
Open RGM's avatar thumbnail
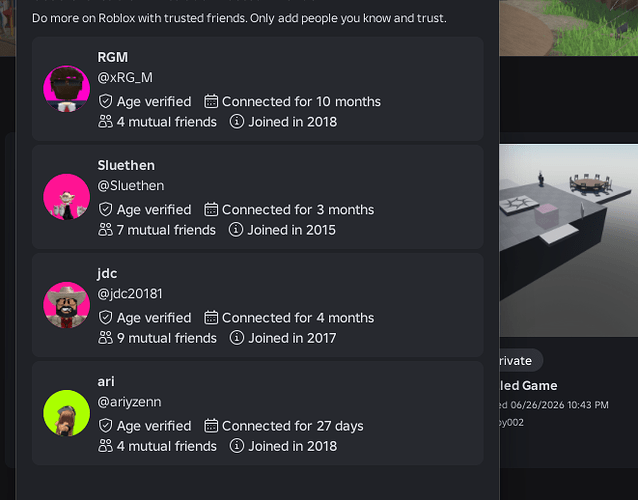tap(66, 89)
